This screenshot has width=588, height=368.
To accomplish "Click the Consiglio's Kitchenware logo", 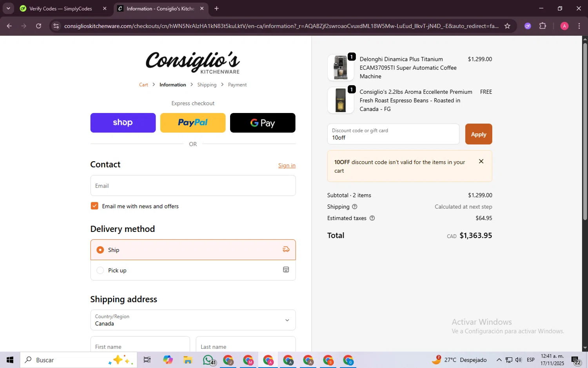I will tap(193, 62).
